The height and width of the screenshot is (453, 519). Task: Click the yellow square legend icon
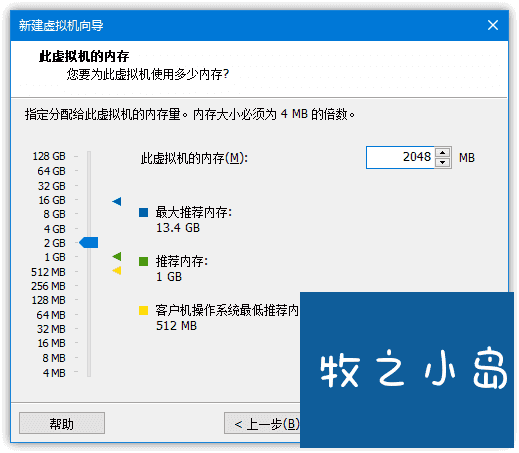click(143, 310)
